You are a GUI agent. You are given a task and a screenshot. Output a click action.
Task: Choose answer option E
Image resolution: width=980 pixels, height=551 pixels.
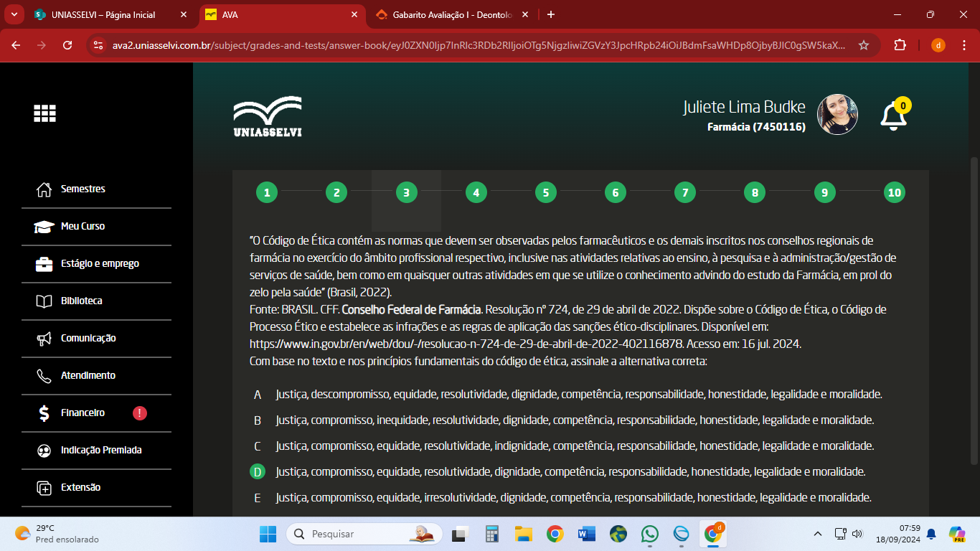tap(258, 498)
